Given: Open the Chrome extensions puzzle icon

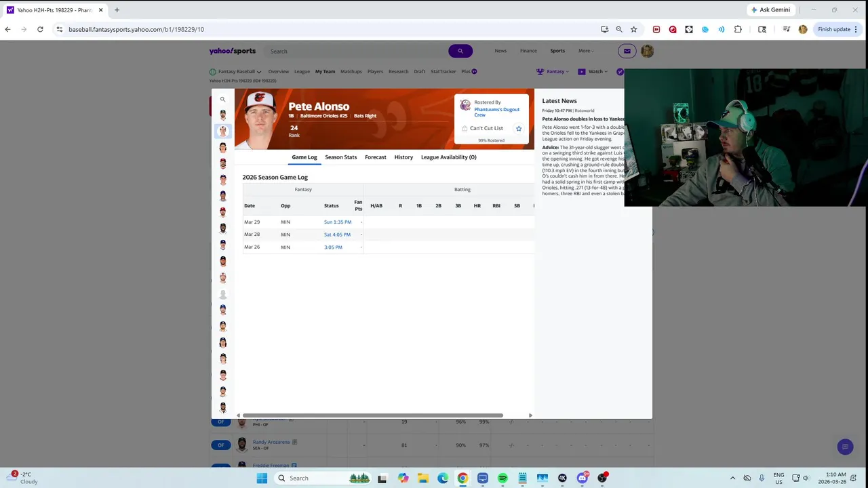Looking at the screenshot, I should click(x=738, y=29).
